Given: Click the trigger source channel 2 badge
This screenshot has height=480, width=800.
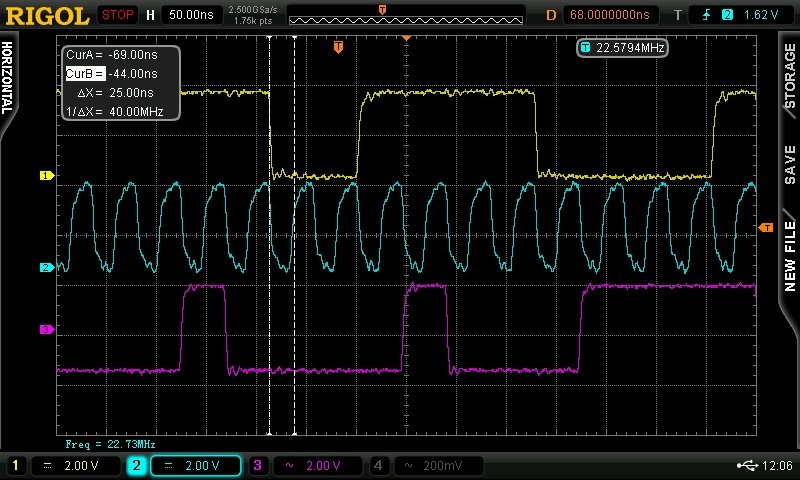Looking at the screenshot, I should [728, 15].
